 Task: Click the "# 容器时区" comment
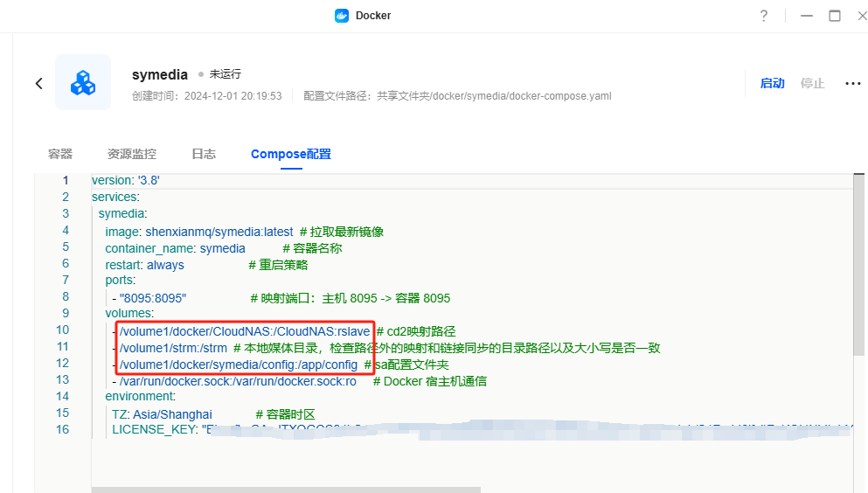click(x=286, y=414)
